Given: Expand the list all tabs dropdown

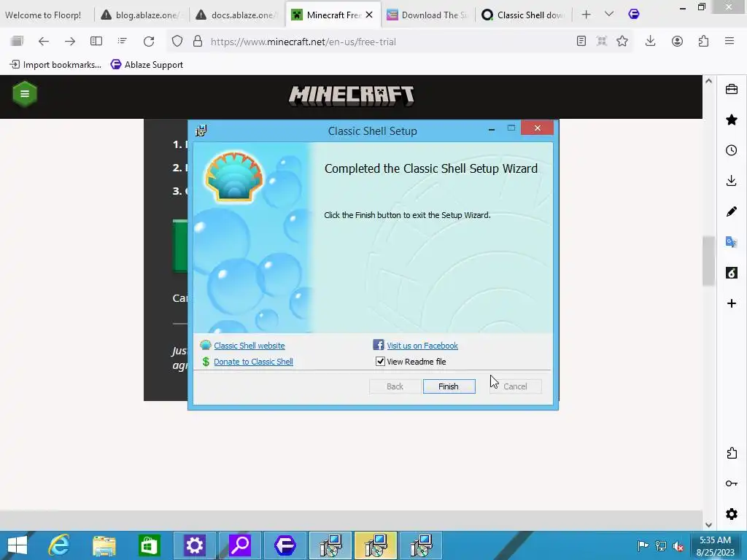Looking at the screenshot, I should pyautogui.click(x=609, y=15).
